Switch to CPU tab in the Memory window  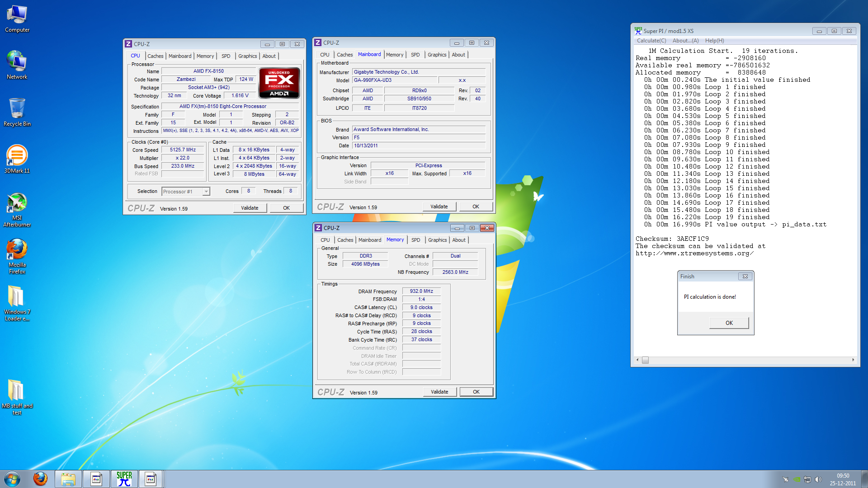[x=325, y=240]
